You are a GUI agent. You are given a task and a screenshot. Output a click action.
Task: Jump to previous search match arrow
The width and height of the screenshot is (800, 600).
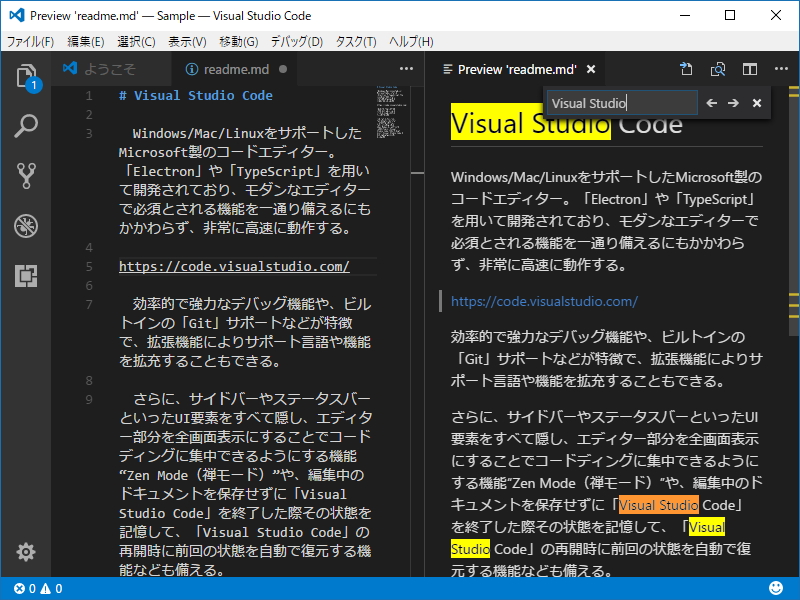click(711, 102)
